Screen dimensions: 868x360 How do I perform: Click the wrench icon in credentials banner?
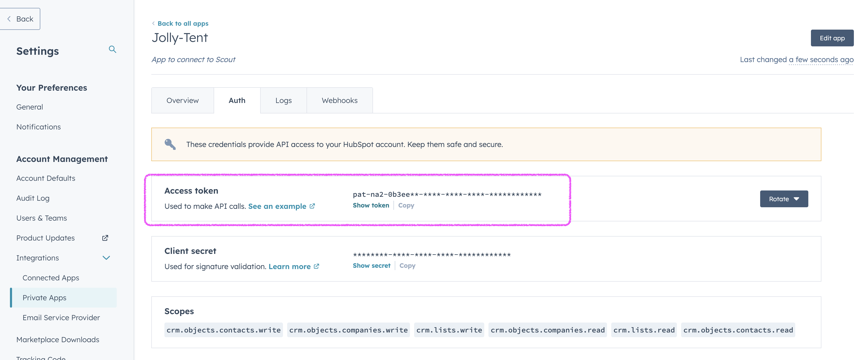[x=170, y=144]
